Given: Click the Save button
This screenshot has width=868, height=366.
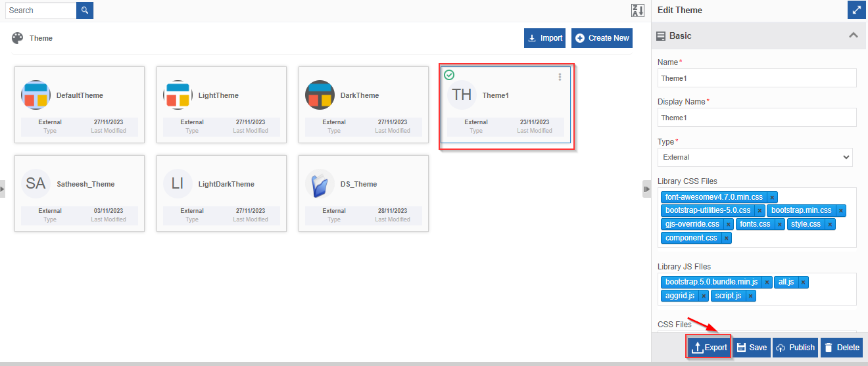Looking at the screenshot, I should click(751, 348).
